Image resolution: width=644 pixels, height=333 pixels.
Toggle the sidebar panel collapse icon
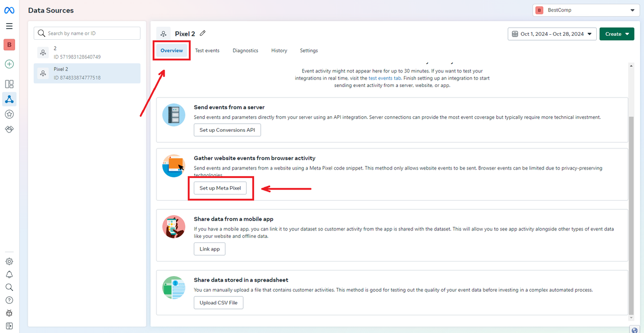(9, 326)
